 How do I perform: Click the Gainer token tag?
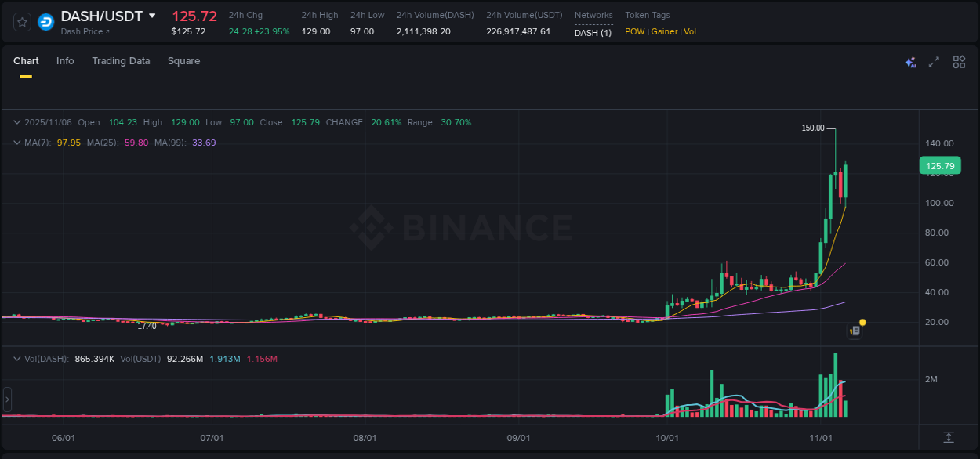(x=664, y=31)
